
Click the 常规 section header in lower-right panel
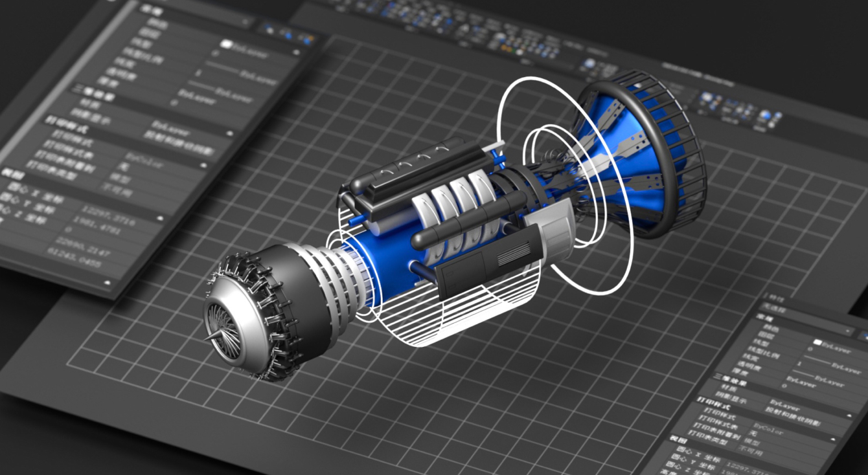(x=764, y=318)
